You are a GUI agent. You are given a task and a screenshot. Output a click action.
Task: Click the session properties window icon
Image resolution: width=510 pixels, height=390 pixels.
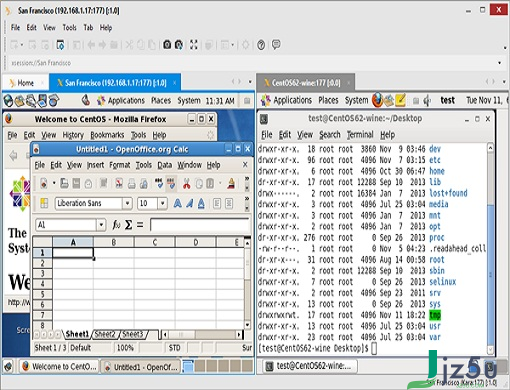60,45
